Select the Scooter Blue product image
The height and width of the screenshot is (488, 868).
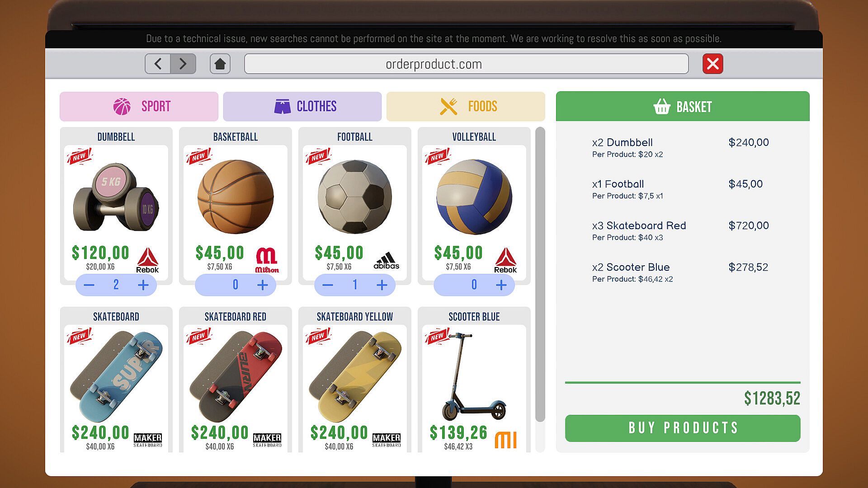(x=474, y=376)
